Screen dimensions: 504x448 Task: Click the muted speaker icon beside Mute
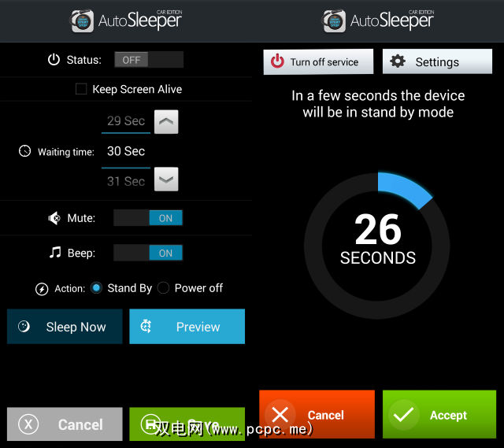54,218
